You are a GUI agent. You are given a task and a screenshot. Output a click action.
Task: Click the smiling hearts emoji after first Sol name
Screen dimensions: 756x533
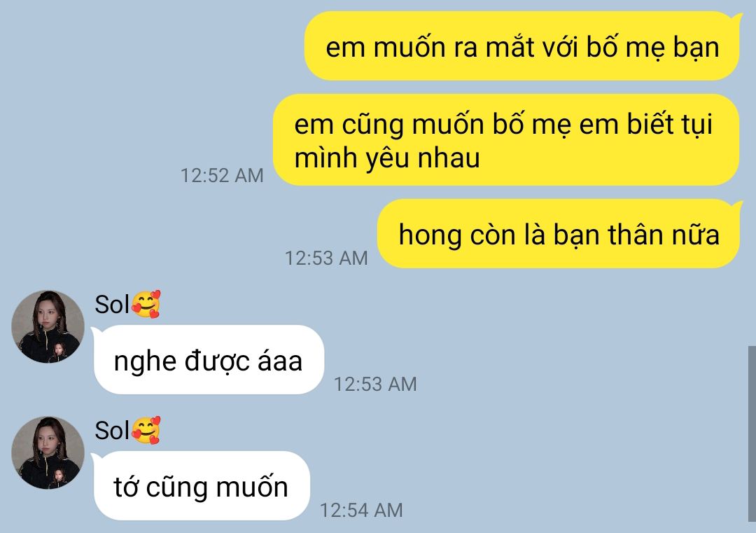pos(146,304)
